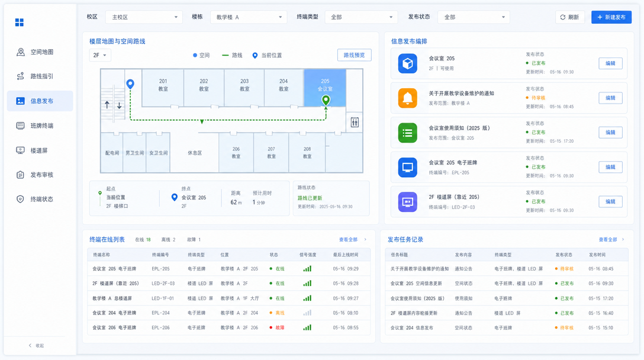
Task: Edit the 关于开展教学设备维护的通知 item
Action: click(610, 98)
